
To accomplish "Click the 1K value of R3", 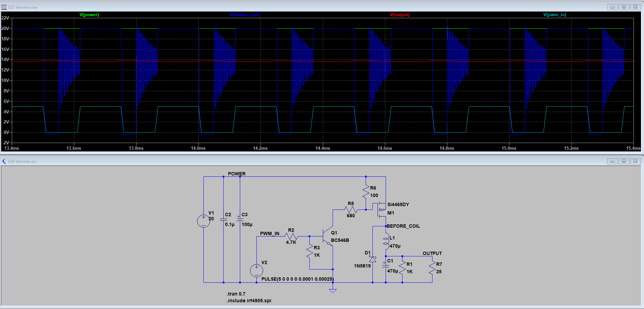I will point(317,255).
